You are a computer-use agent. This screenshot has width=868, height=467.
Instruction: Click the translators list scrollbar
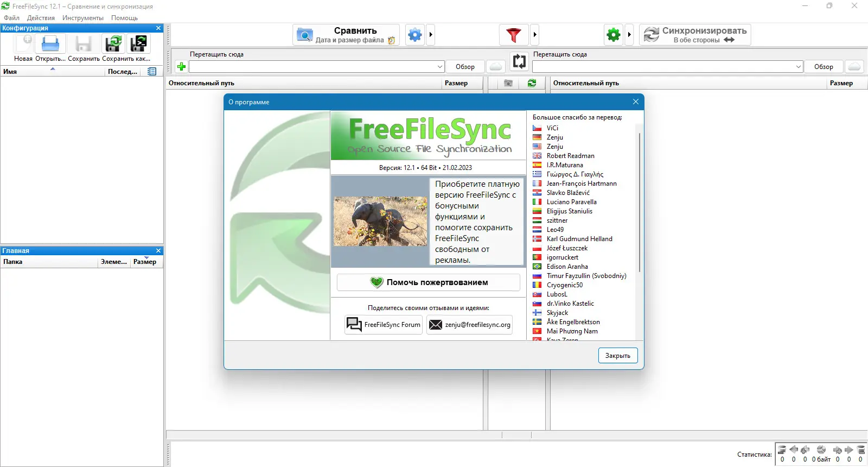pos(640,202)
